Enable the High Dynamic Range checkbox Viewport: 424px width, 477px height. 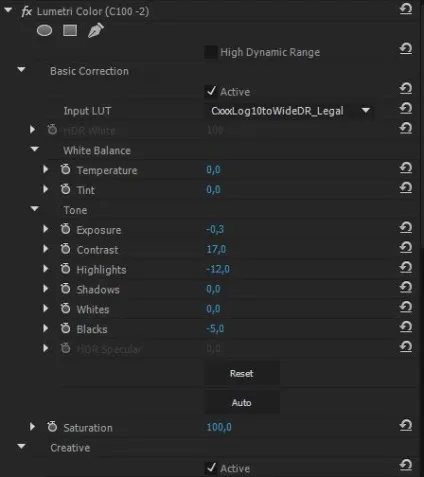pos(210,52)
